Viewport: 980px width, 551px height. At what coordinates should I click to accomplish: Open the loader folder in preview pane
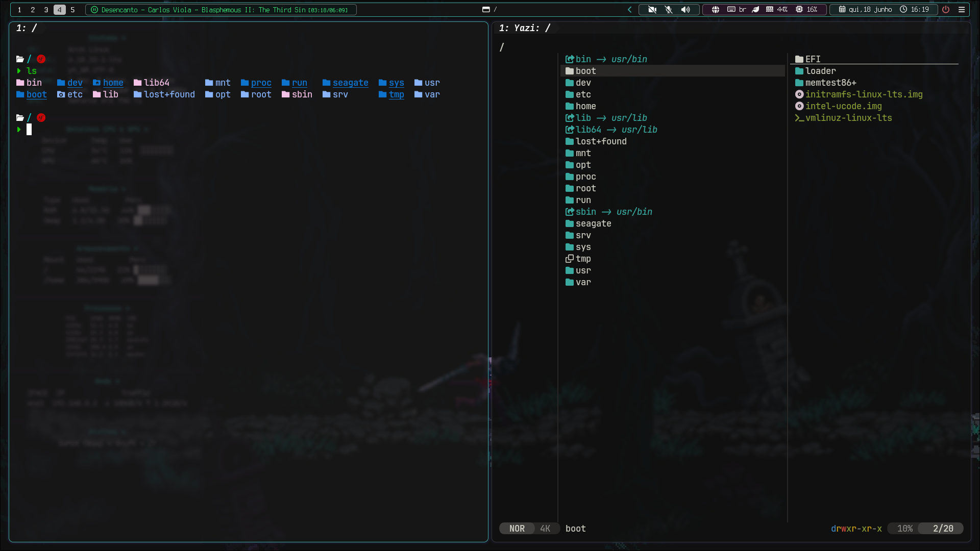click(874, 71)
